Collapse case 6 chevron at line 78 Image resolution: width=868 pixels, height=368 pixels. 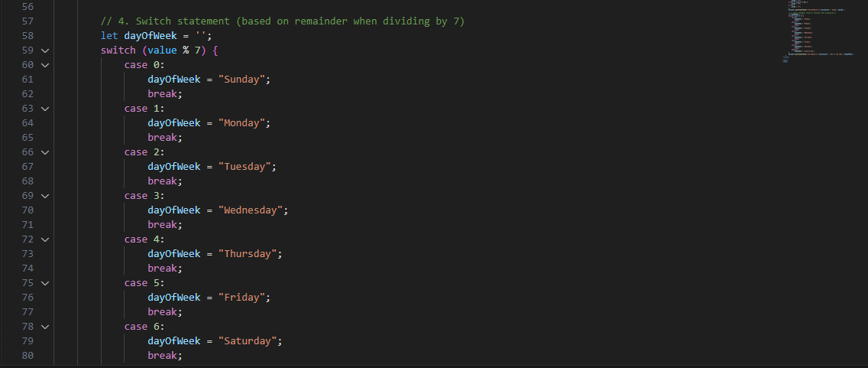click(45, 327)
